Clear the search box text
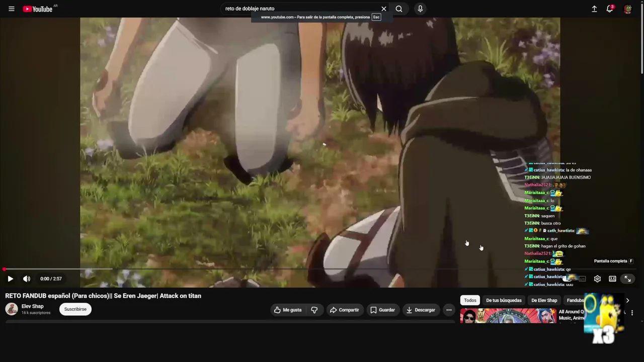Image resolution: width=644 pixels, height=362 pixels. pyautogui.click(x=384, y=9)
